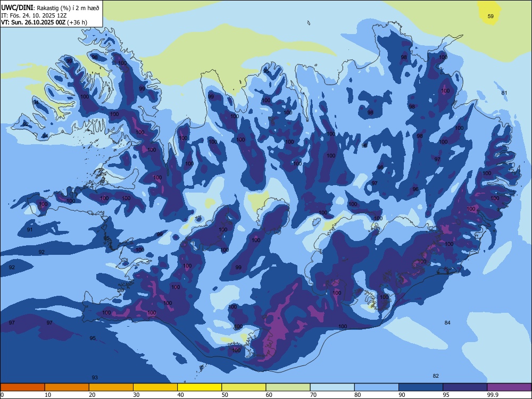Click the legend tick label 80

pos(358,395)
